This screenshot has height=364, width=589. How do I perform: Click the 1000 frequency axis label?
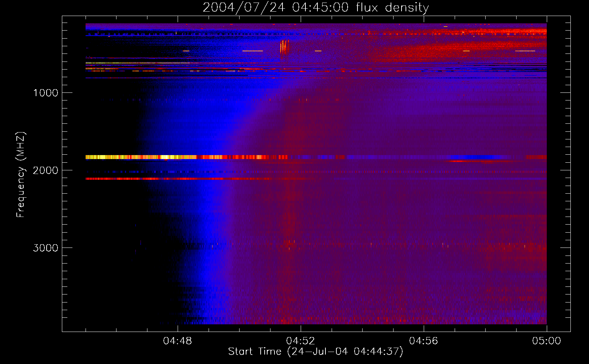click(46, 93)
